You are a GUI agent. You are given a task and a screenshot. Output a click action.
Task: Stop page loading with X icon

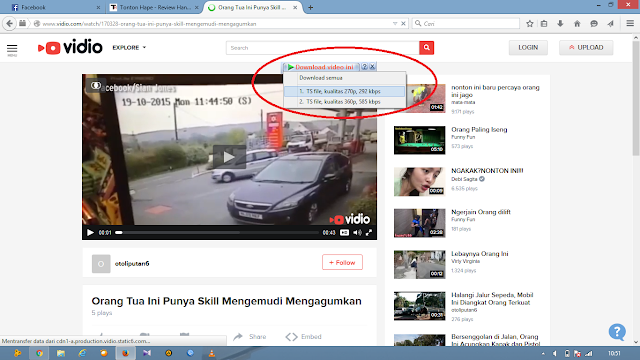403,24
